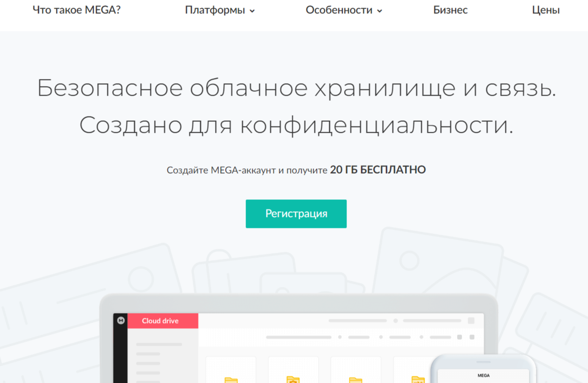This screenshot has height=383, width=588.
Task: Open the Особенности menu
Action: 344,10
